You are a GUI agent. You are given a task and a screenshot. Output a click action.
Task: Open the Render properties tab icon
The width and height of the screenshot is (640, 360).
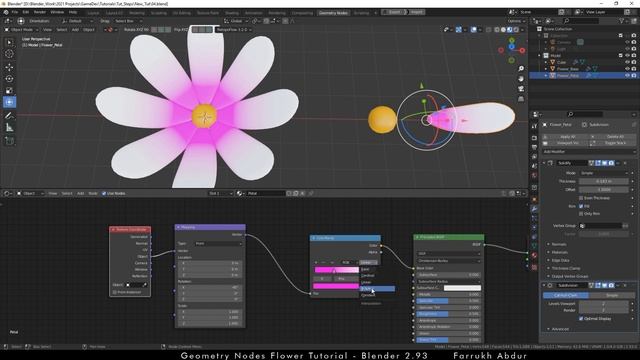click(x=534, y=138)
